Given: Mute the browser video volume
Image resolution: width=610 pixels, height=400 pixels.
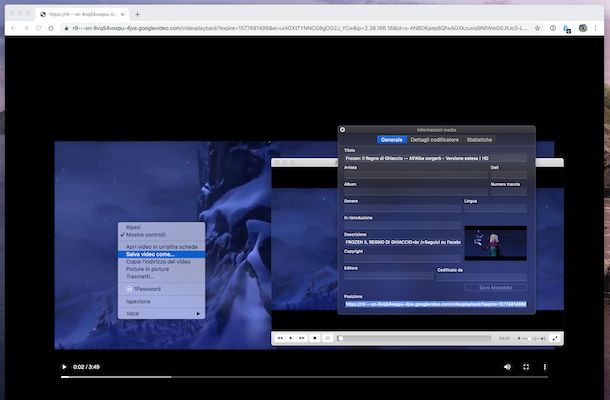Looking at the screenshot, I should pos(507,367).
